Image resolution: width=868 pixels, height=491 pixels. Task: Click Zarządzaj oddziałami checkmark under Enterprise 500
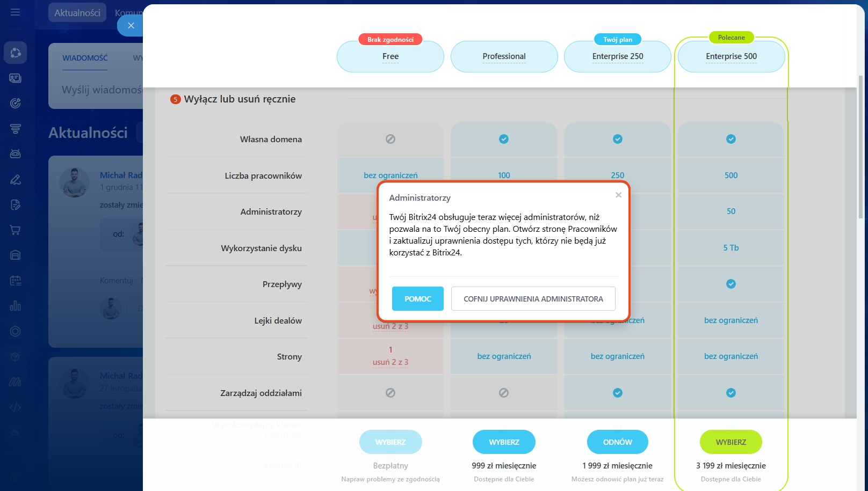tap(731, 393)
